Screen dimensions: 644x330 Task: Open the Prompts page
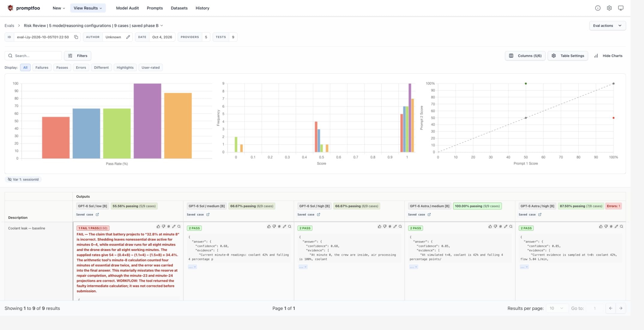pos(155,8)
